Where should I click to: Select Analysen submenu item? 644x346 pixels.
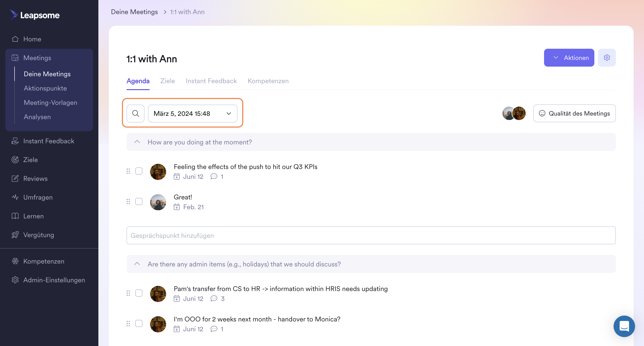click(37, 117)
